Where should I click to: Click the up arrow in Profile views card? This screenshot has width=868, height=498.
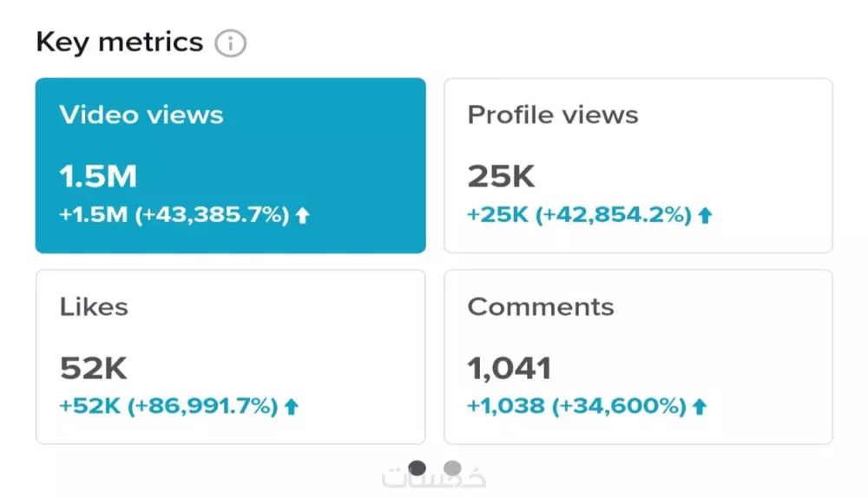[x=705, y=216]
